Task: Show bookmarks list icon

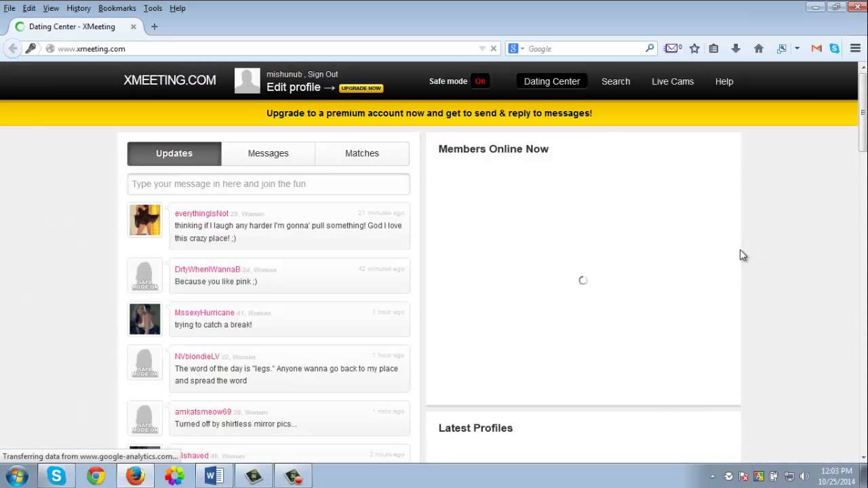Action: [x=713, y=49]
